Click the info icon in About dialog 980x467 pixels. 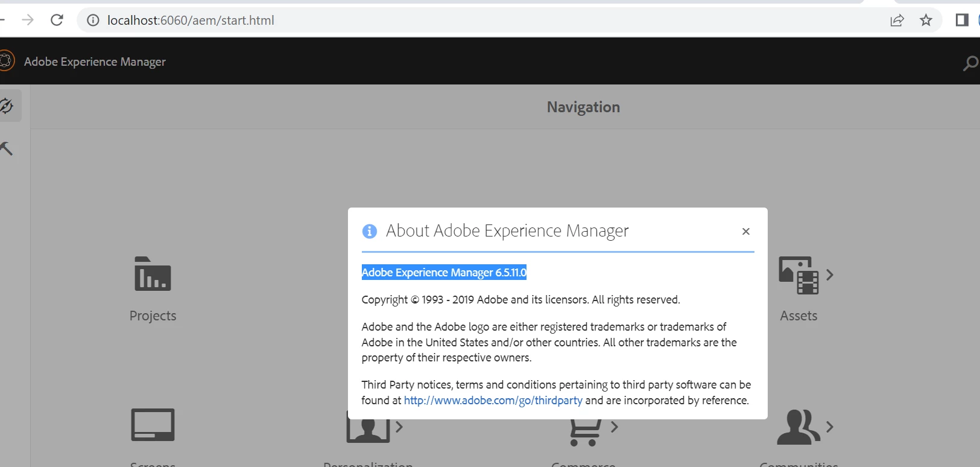[x=369, y=231]
